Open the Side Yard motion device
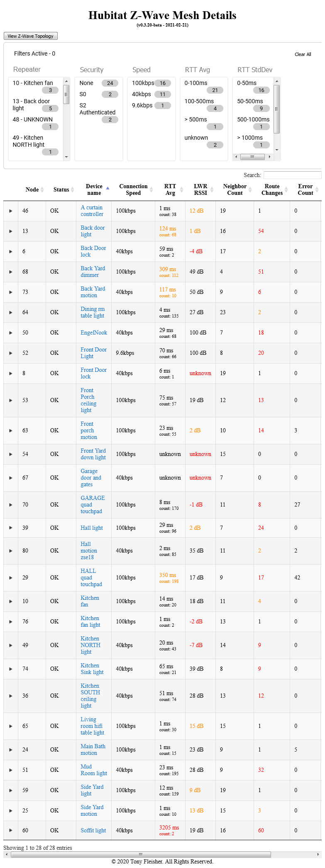Image resolution: width=325 pixels, height=868 pixels. coord(92,811)
